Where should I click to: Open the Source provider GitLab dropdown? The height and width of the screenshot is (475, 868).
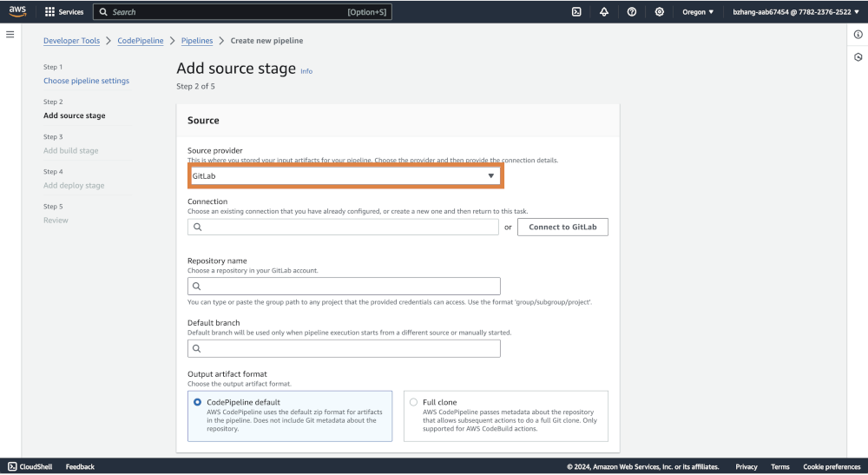pos(345,176)
